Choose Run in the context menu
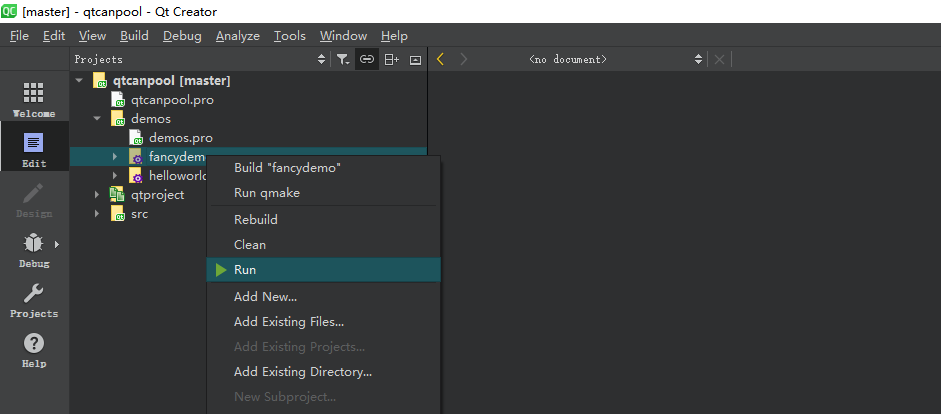 [323, 270]
